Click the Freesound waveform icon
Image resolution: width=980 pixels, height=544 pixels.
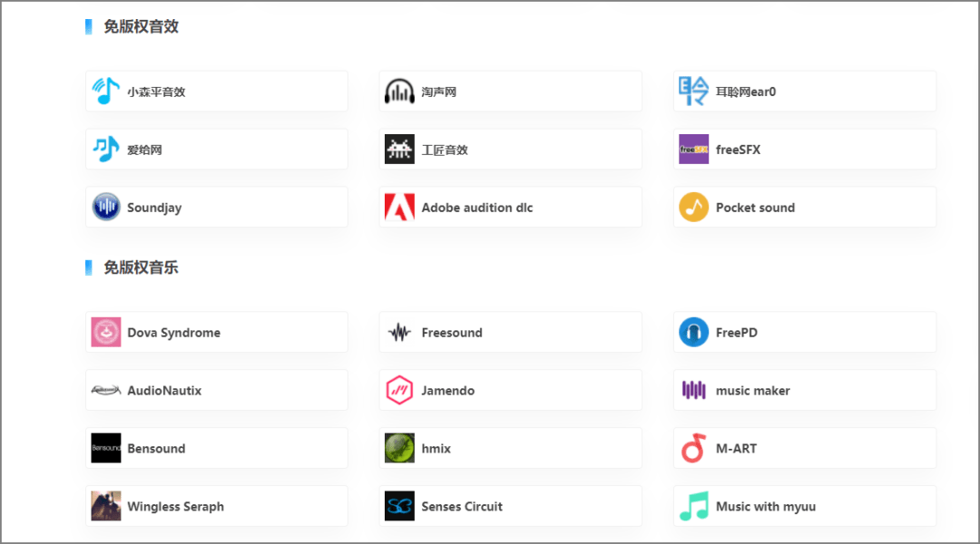point(399,333)
